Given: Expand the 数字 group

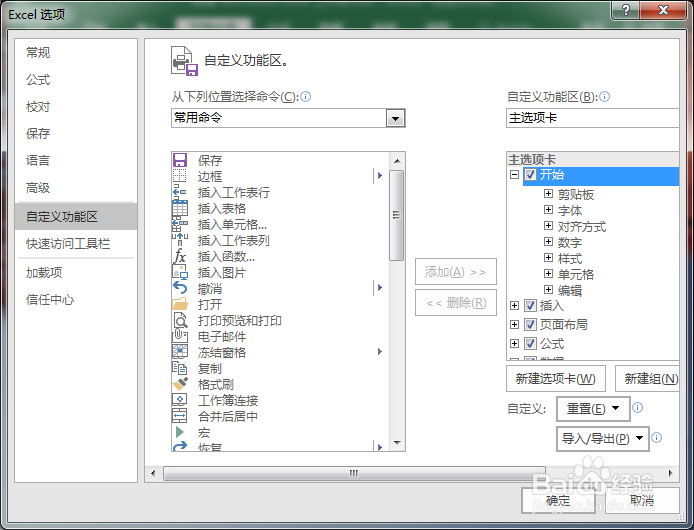Looking at the screenshot, I should [548, 242].
